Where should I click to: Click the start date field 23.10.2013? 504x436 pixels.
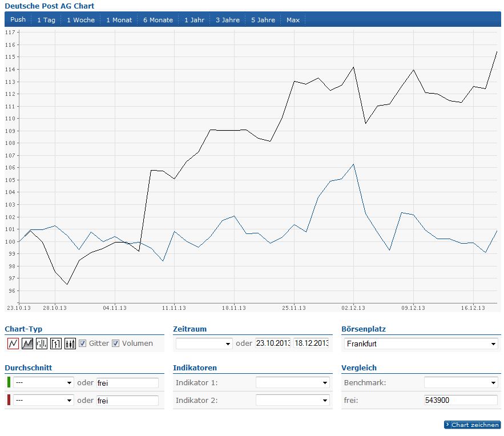[273, 343]
